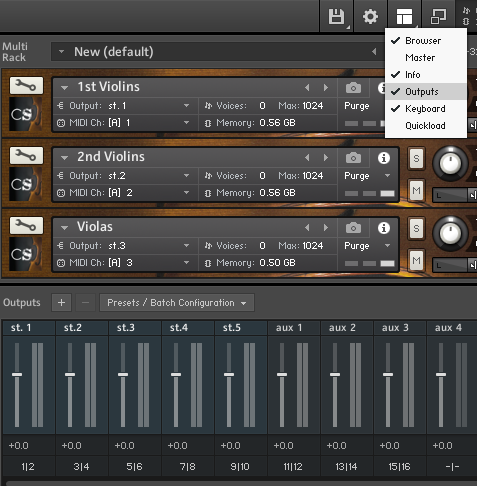Click the save floppy disk icon
This screenshot has height=486, width=477.
(336, 16)
